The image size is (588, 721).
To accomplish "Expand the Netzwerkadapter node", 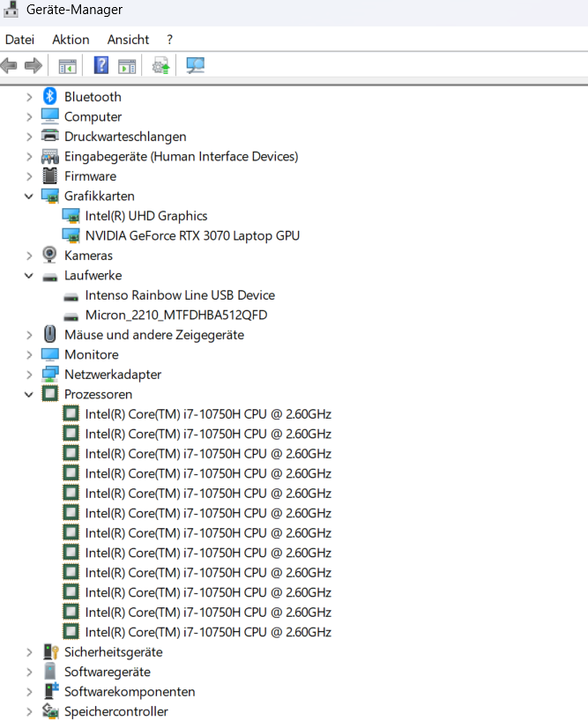I will pos(29,375).
